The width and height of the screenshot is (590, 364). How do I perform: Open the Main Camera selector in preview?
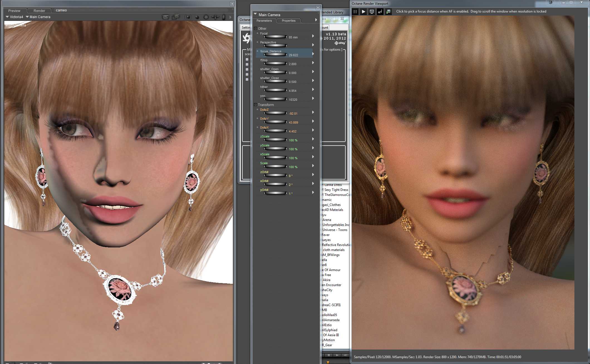38,17
